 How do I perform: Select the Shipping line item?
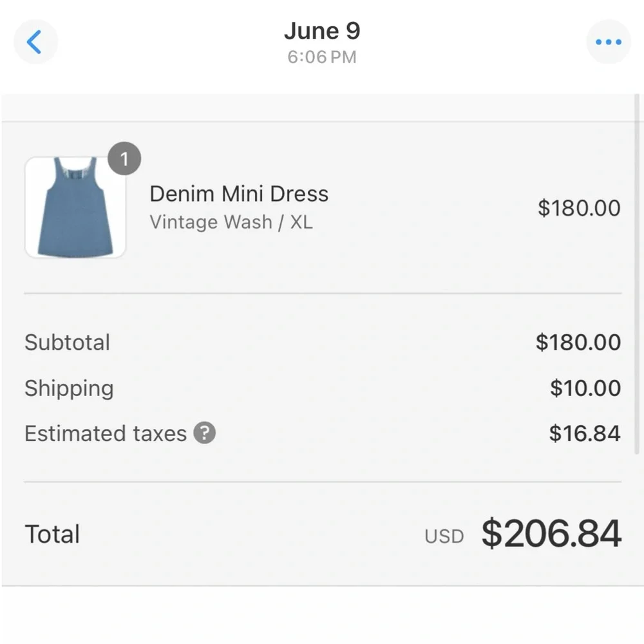(69, 388)
